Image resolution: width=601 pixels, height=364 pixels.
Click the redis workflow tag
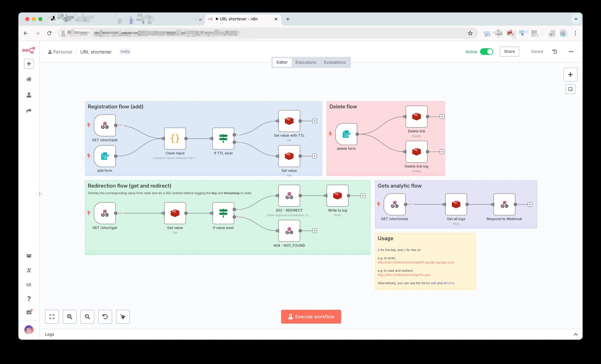pos(125,52)
